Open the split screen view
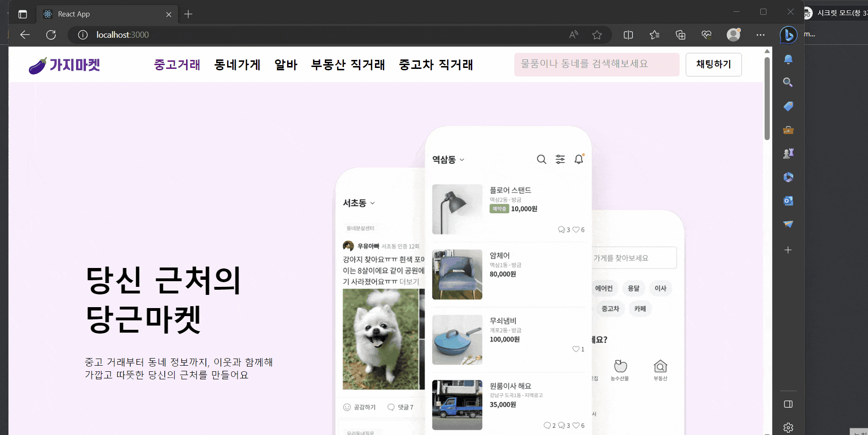The height and width of the screenshot is (435, 868). (628, 34)
